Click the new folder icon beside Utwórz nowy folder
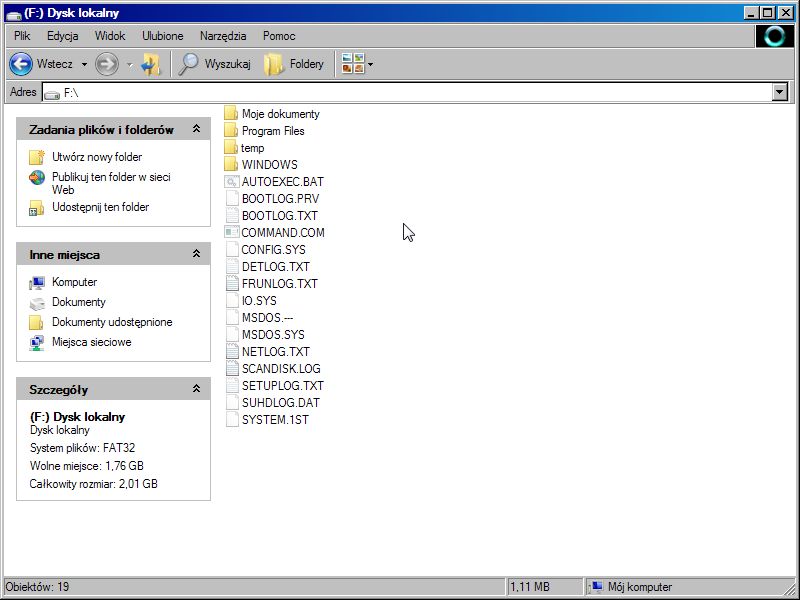This screenshot has width=800, height=600. (37, 157)
